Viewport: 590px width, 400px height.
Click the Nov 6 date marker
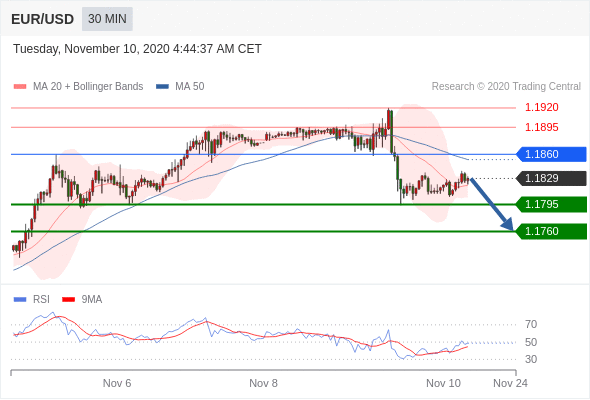pos(117,383)
